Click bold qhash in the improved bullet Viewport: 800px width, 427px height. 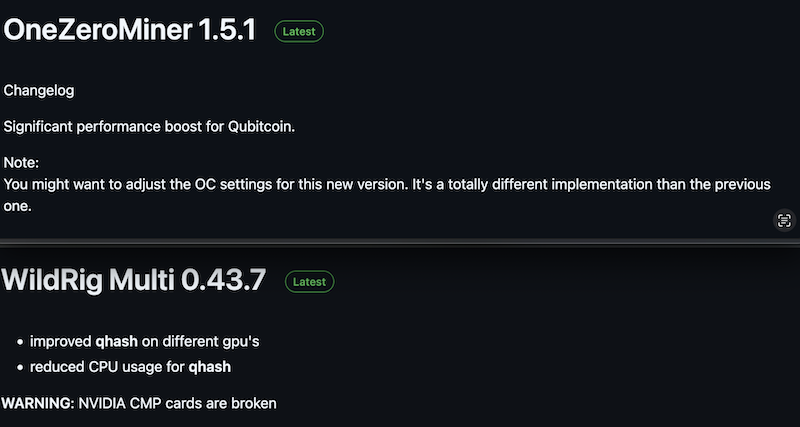[116, 342]
